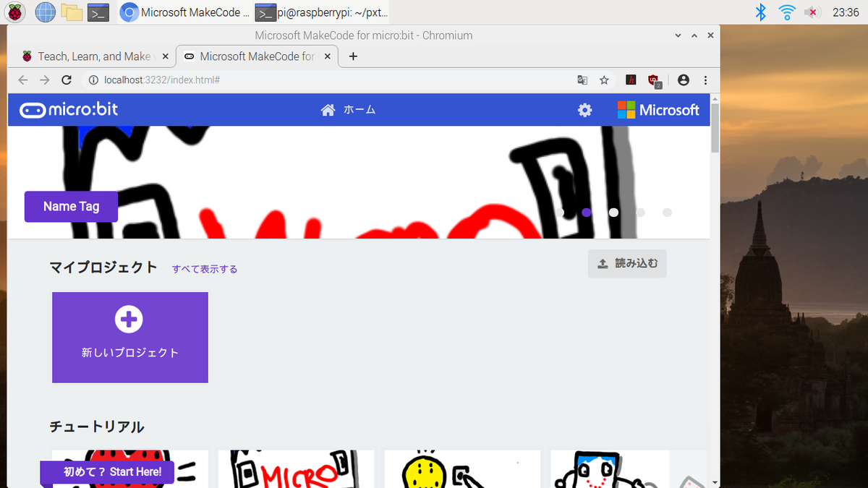Launch the Terminal from the panel
868x488 pixels.
98,12
